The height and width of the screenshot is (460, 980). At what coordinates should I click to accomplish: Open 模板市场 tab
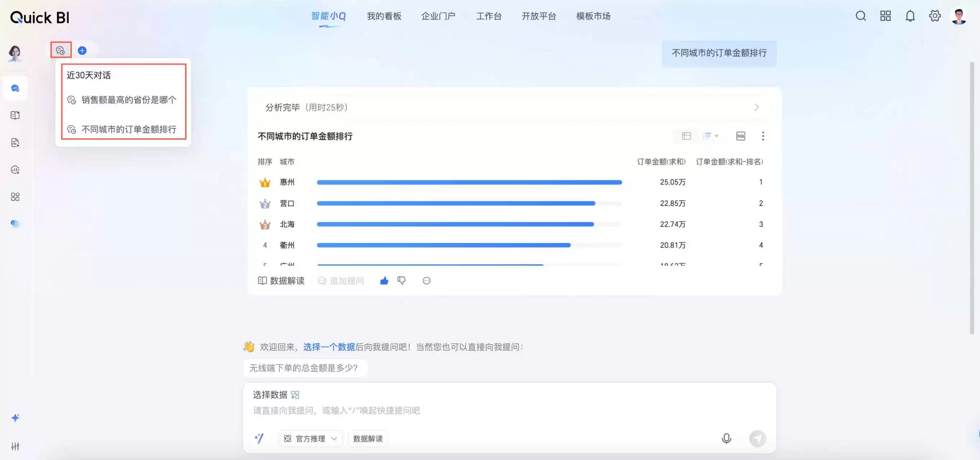coord(593,16)
